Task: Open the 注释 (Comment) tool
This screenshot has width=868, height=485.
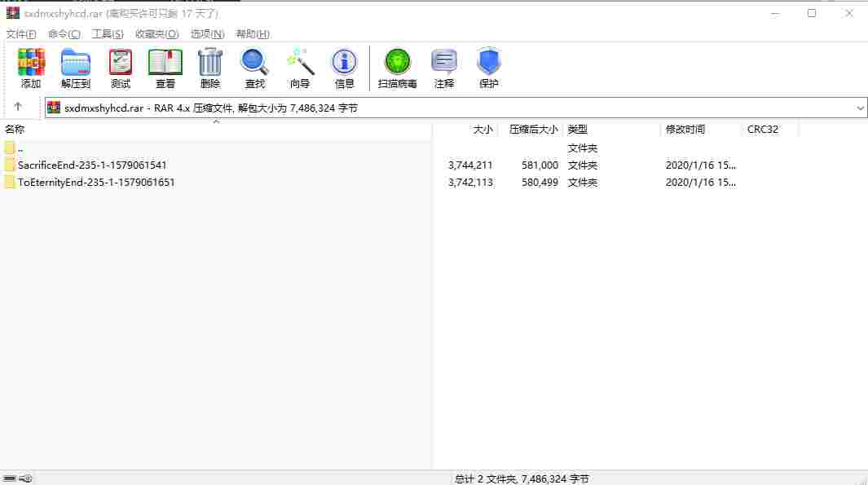Action: point(444,68)
